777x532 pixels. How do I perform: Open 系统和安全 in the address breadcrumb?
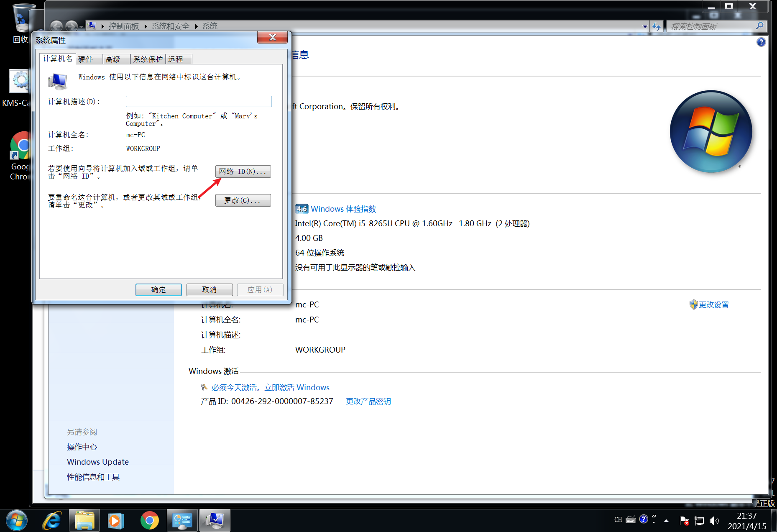click(170, 26)
